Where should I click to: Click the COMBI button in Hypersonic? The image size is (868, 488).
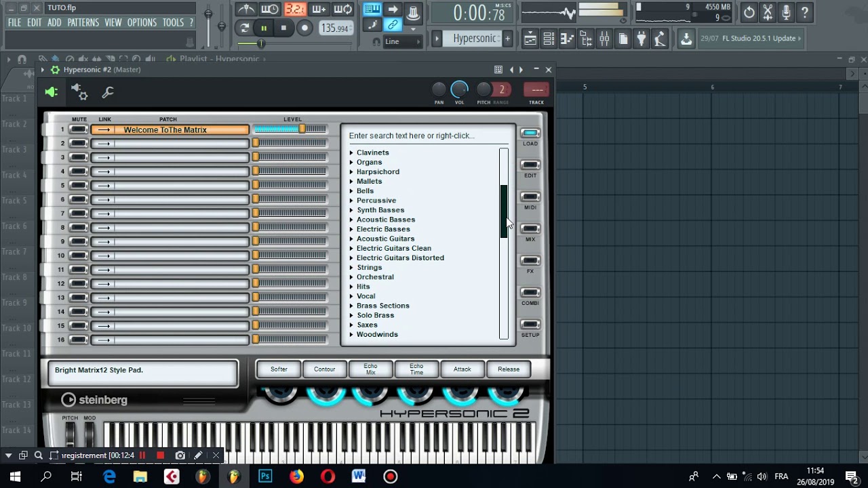click(x=530, y=293)
